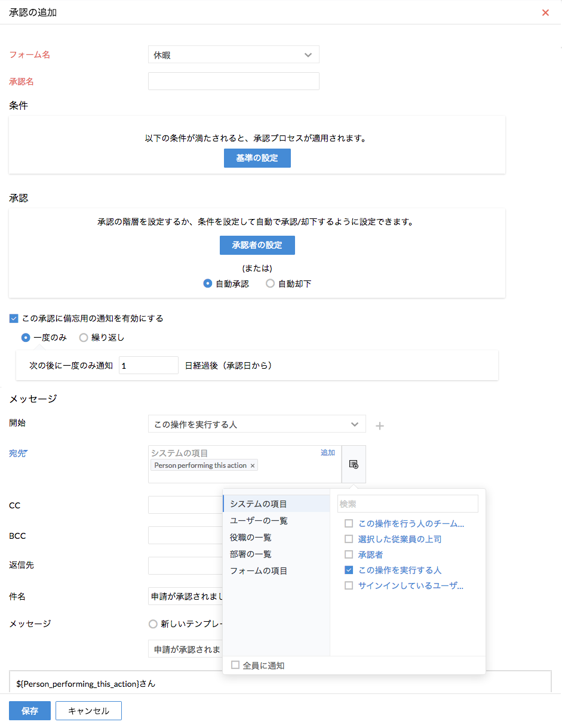Uncheck この操作を実行する人 checkbox
The width and height of the screenshot is (562, 728).
[x=349, y=570]
